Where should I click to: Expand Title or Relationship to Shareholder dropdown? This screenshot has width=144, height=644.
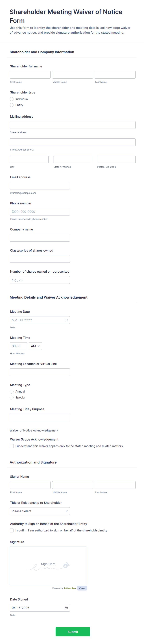pyautogui.click(x=40, y=511)
